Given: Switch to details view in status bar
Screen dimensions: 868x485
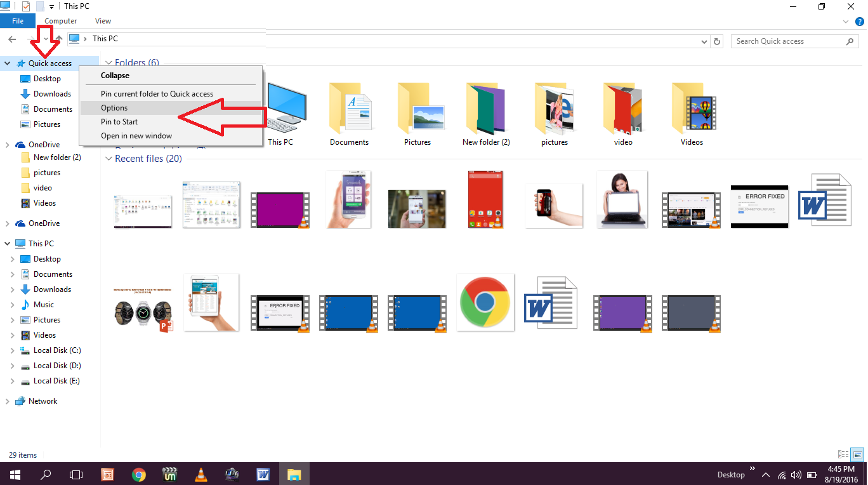Looking at the screenshot, I should click(x=843, y=455).
